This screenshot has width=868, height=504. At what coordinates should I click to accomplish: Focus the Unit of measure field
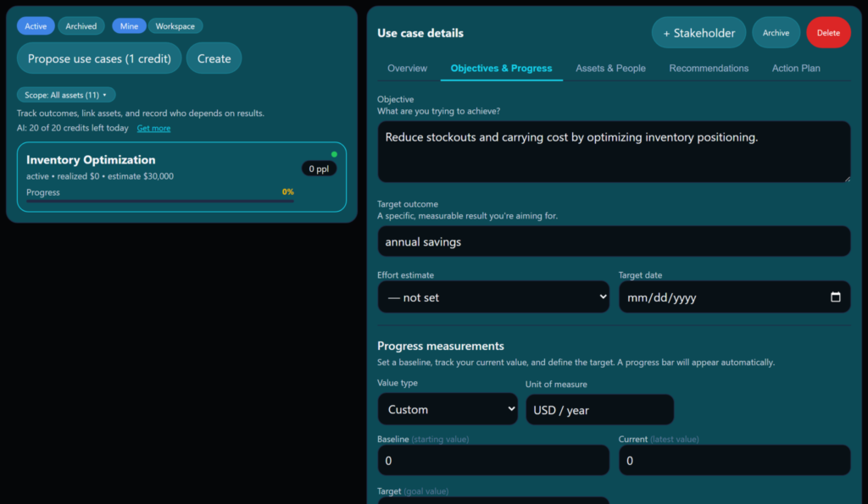pos(599,410)
